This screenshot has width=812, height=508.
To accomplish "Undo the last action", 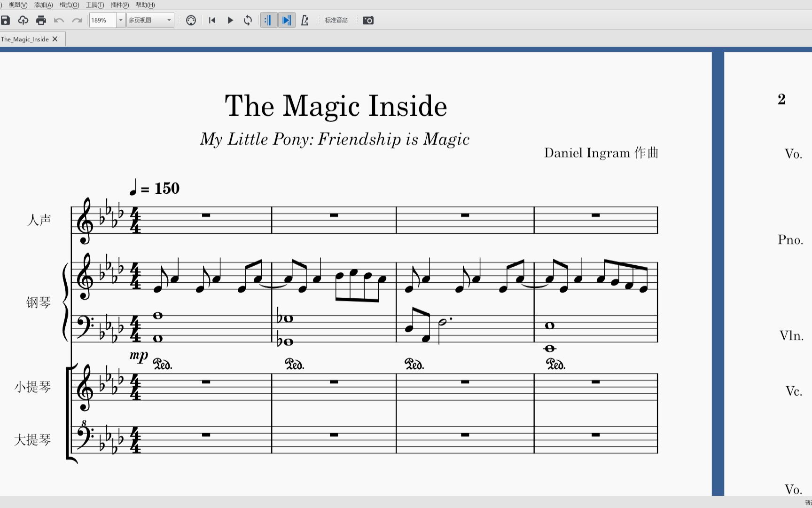I will pyautogui.click(x=59, y=20).
